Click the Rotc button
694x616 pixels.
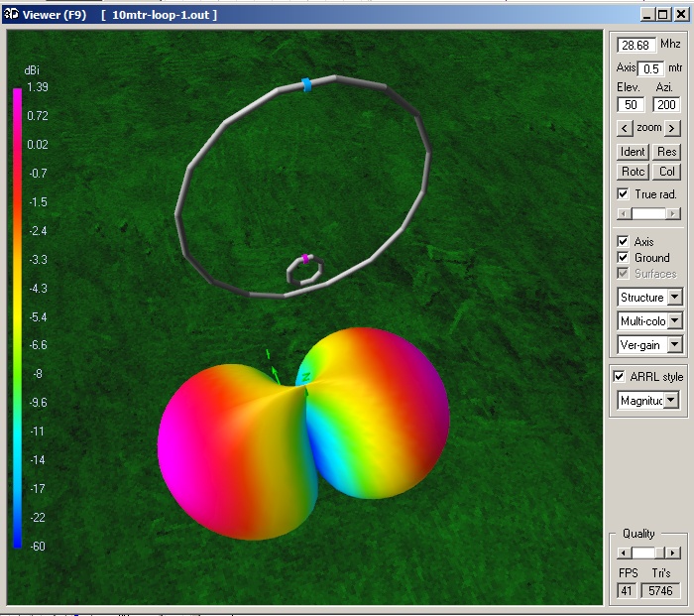tap(633, 172)
